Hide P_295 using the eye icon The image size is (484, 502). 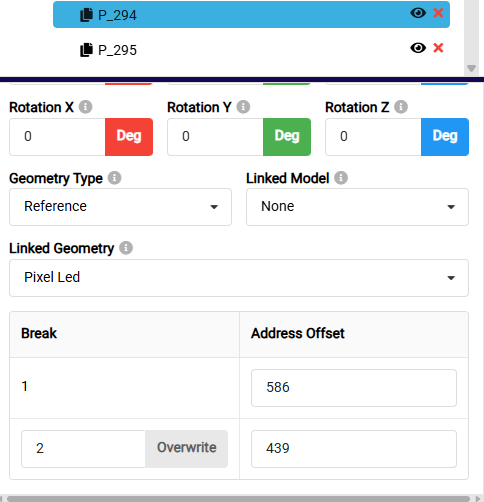tap(418, 48)
